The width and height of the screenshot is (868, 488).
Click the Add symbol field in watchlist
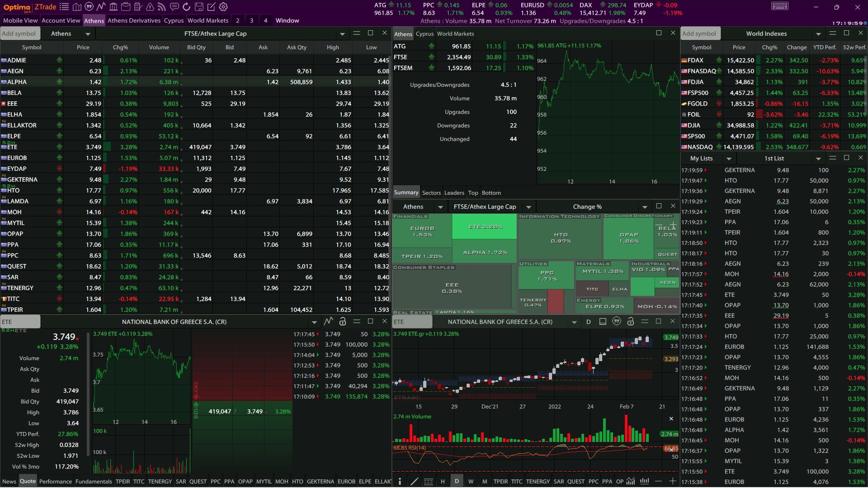20,33
